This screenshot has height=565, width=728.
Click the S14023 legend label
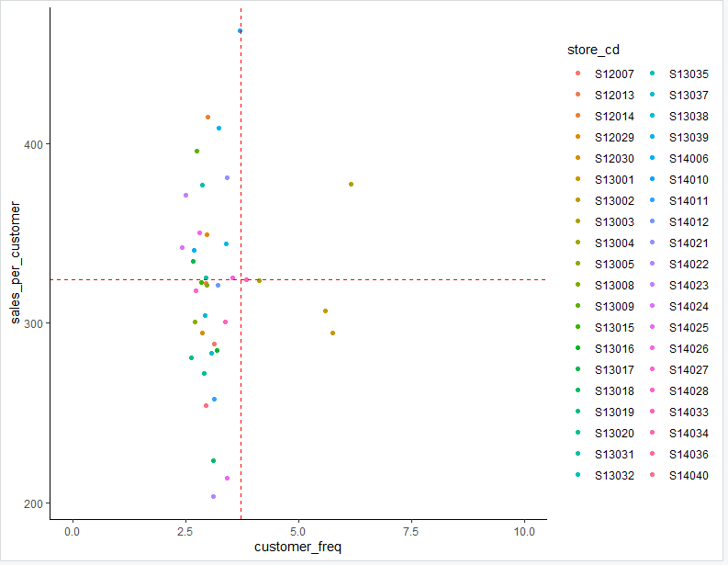tap(689, 286)
